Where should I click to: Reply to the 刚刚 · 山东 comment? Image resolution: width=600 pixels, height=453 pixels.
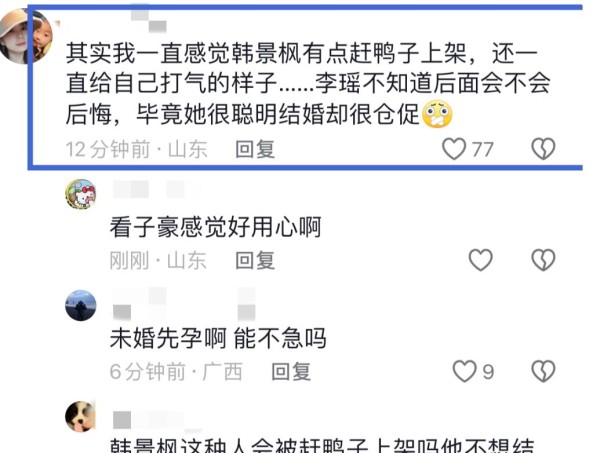point(255,261)
